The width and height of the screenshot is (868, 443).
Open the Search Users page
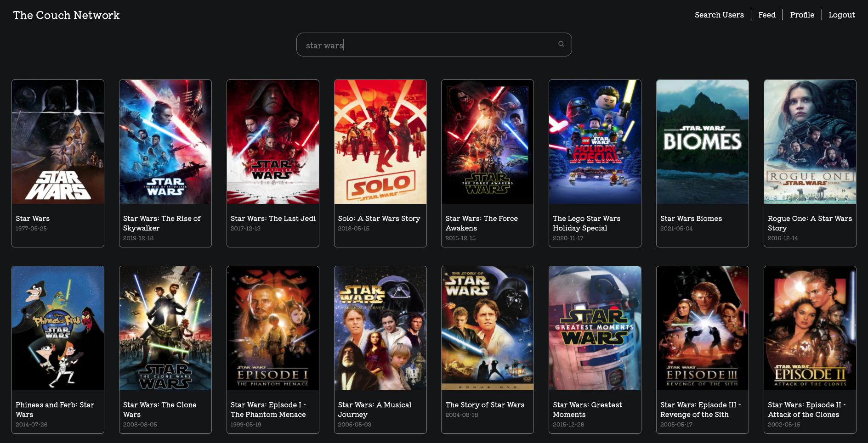tap(719, 15)
